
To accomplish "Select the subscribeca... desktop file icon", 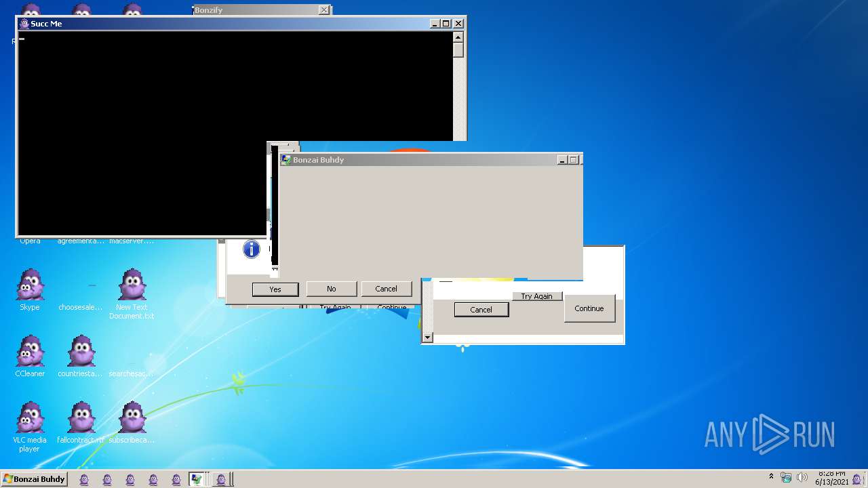I will (x=132, y=423).
